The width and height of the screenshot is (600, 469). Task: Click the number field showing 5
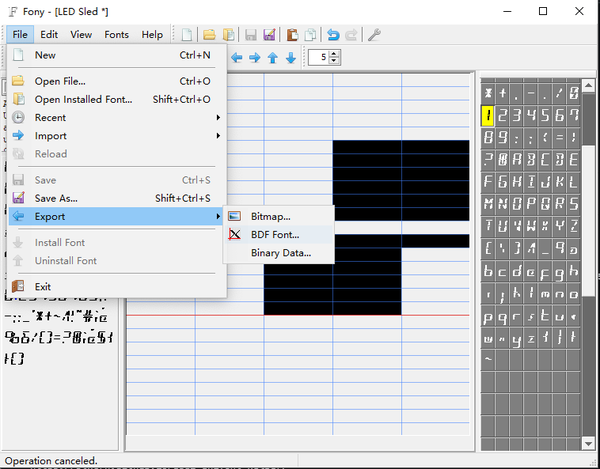319,57
